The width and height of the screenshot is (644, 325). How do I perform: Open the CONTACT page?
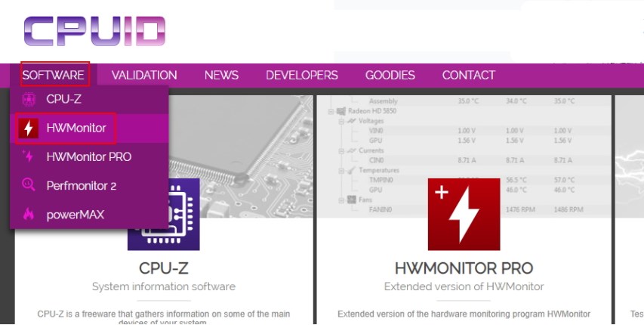point(469,75)
